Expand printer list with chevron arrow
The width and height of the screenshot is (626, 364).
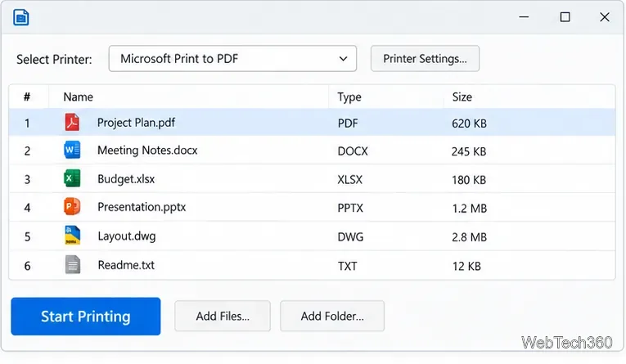pos(343,59)
